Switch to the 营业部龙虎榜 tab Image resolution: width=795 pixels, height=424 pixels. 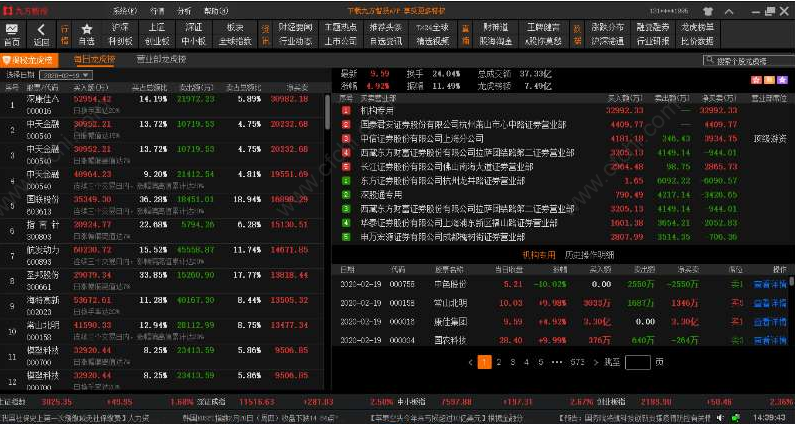[161, 59]
